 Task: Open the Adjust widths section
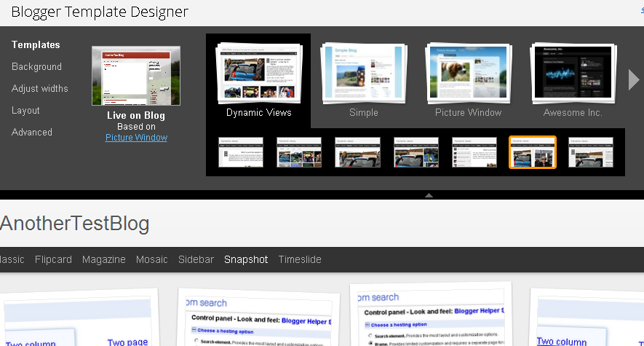coord(40,88)
